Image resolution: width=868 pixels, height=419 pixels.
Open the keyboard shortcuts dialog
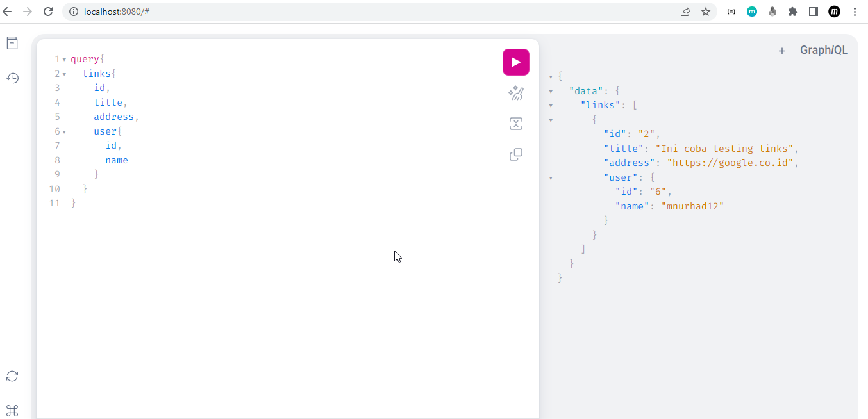pos(12,411)
